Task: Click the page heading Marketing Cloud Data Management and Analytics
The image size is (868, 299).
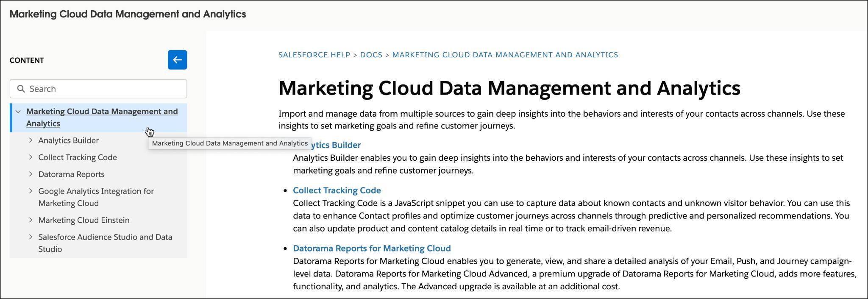Action: pyautogui.click(x=509, y=88)
